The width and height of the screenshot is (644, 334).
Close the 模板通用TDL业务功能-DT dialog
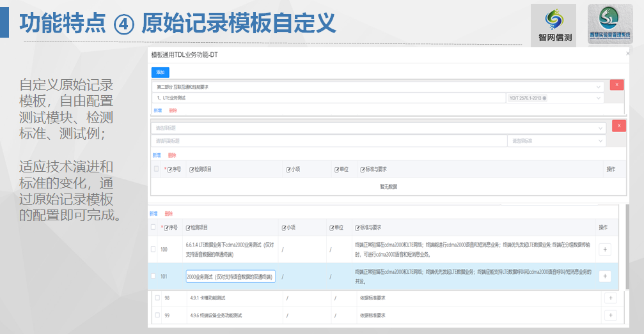627,54
